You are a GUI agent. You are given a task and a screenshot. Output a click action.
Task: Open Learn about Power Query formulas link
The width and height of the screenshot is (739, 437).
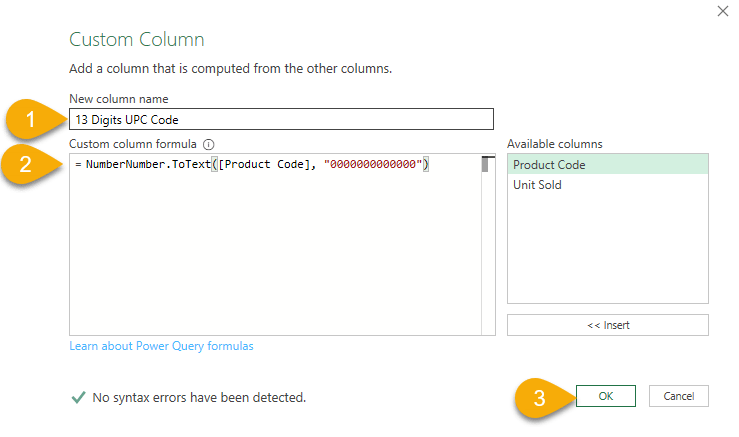pos(161,346)
